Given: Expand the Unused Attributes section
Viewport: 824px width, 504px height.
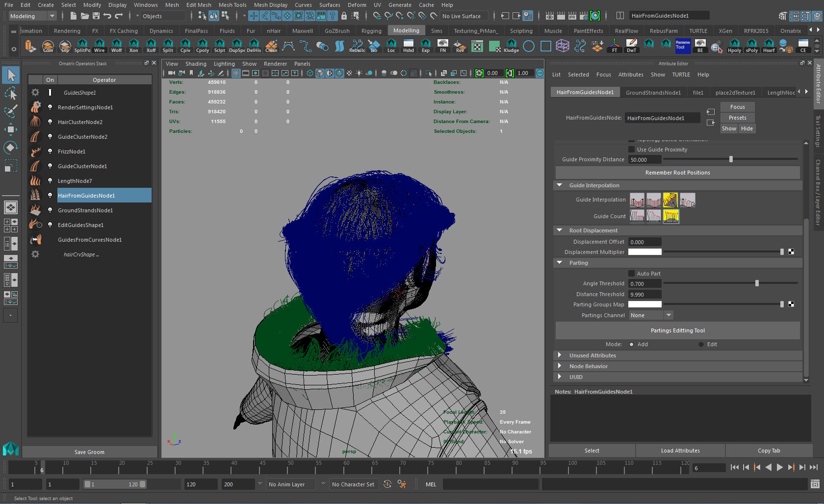Looking at the screenshot, I should click(x=560, y=355).
